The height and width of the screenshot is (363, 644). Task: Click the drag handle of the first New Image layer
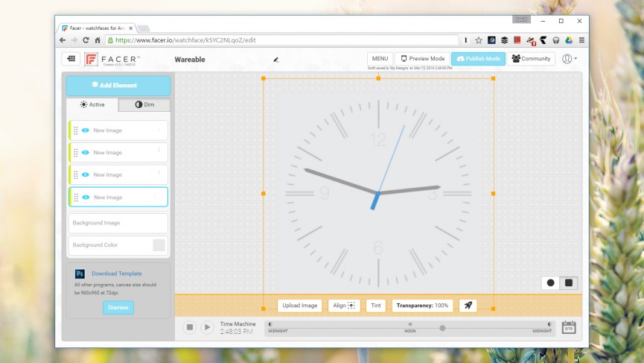tap(76, 130)
